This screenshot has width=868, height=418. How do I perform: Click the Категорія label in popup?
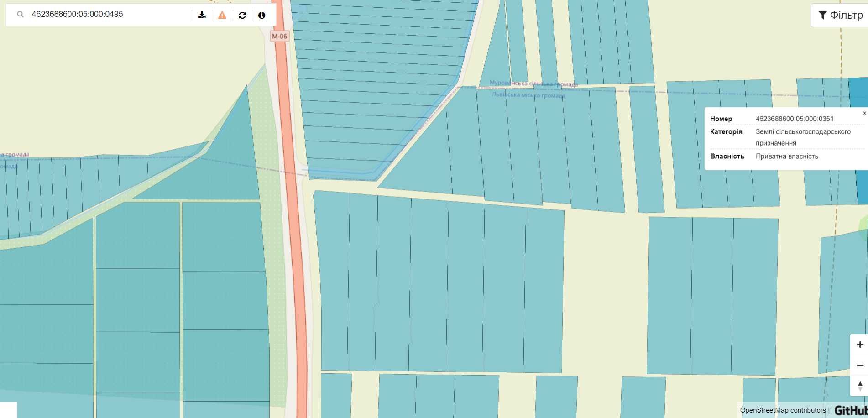pos(726,131)
